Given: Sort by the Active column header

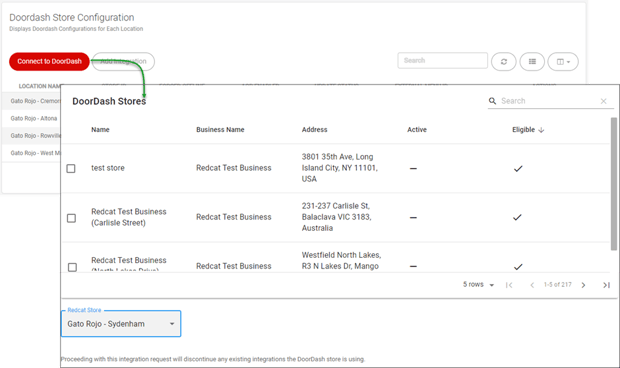Looking at the screenshot, I should tap(417, 130).
